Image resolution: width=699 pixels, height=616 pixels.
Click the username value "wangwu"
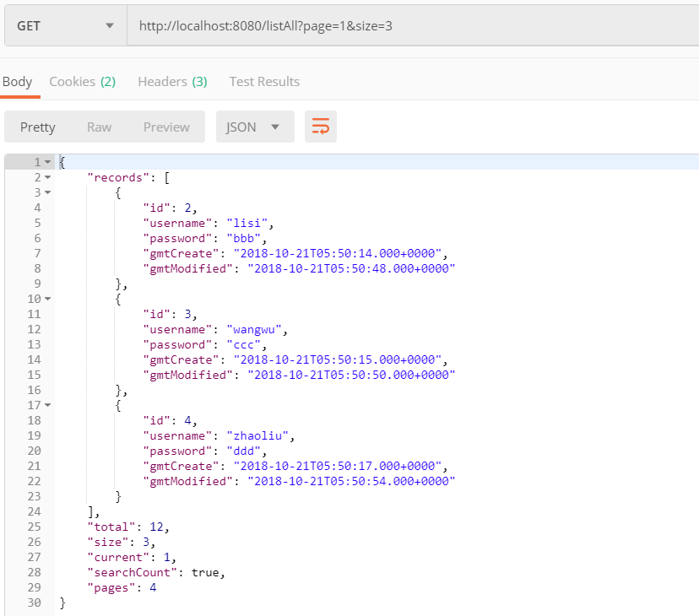pos(254,329)
